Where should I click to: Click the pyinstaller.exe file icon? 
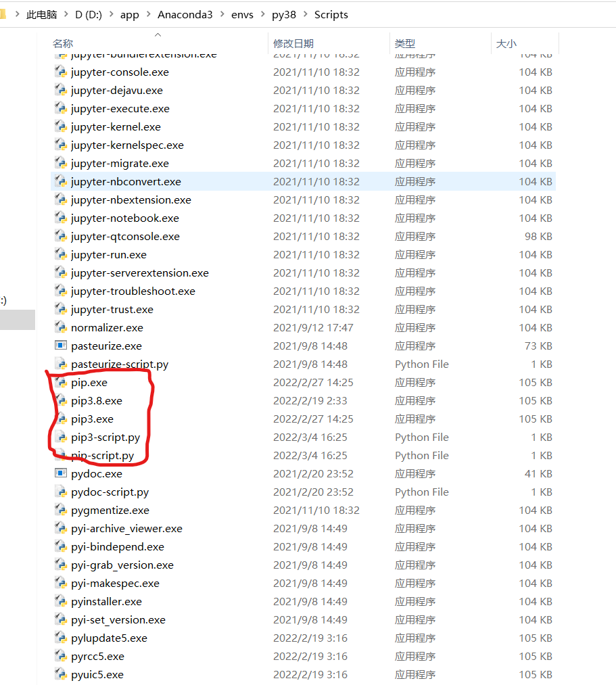tap(61, 601)
